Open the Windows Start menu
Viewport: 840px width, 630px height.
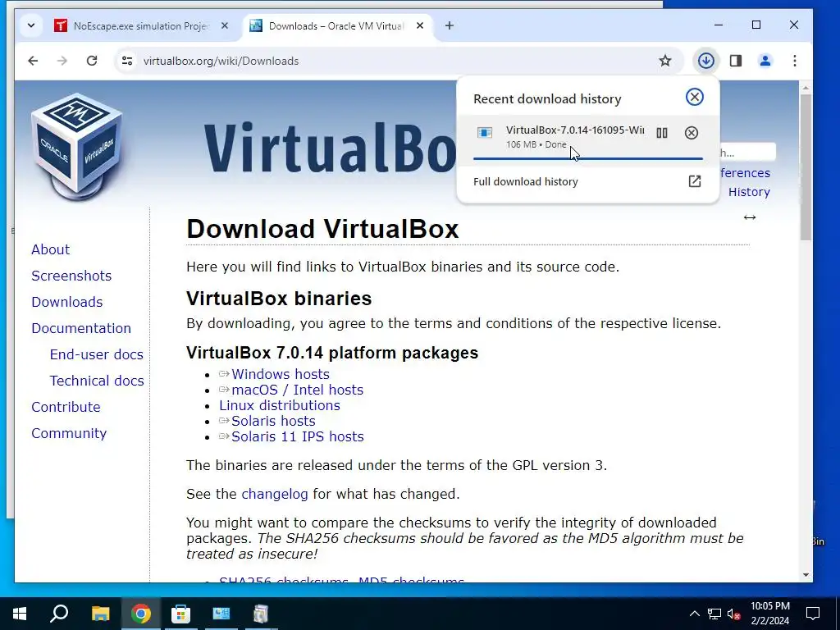(20, 614)
